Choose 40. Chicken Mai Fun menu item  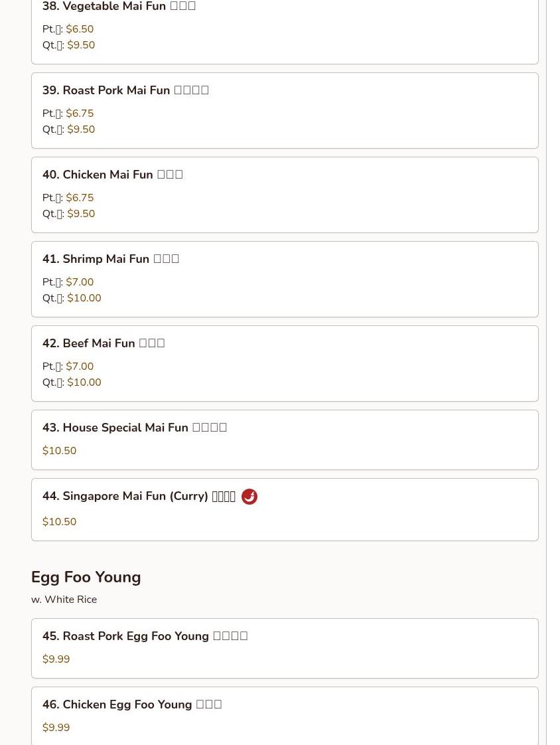285,195
